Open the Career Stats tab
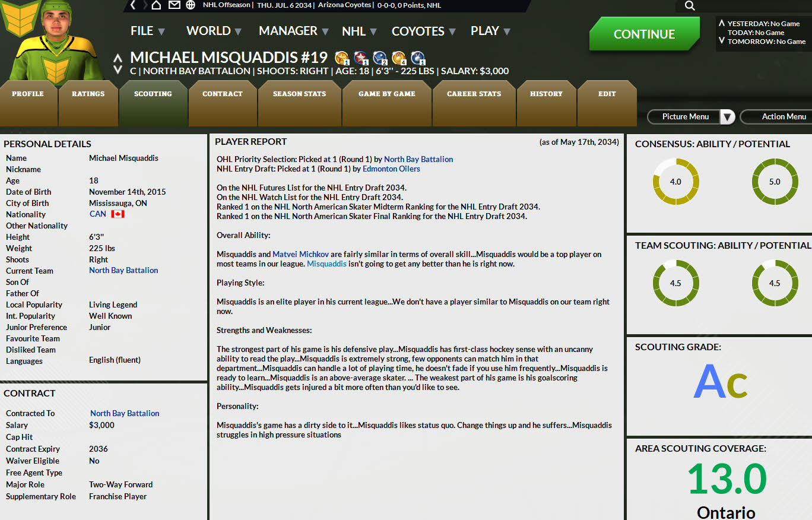This screenshot has width=812, height=520. coord(474,94)
